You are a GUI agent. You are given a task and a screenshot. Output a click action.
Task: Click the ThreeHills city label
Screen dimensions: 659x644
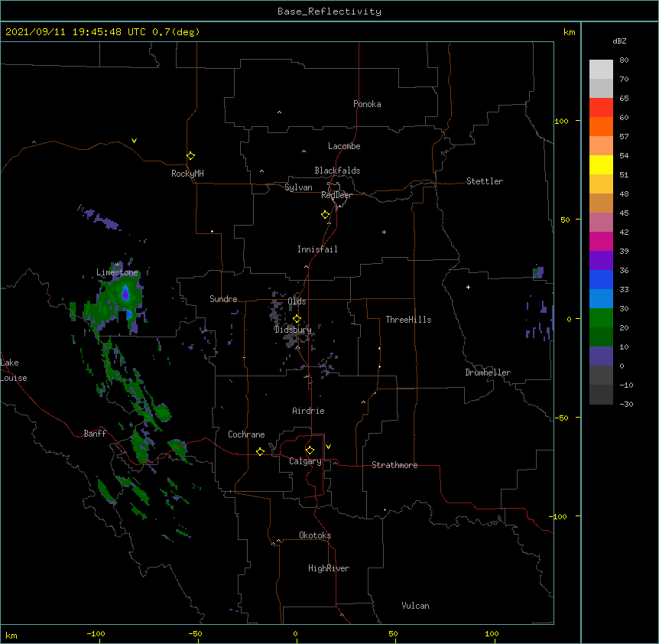(x=408, y=320)
